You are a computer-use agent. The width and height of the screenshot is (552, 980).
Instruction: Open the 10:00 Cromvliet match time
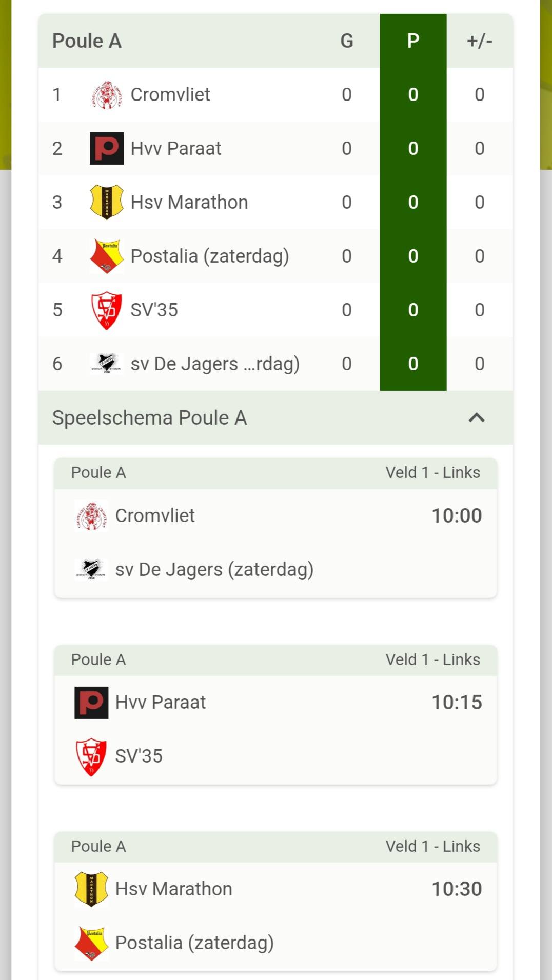457,516
